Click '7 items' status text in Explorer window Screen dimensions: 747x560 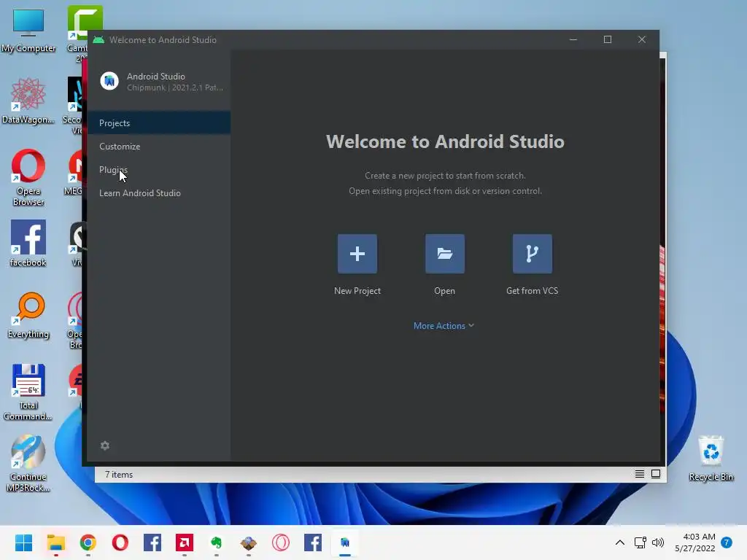tap(119, 474)
